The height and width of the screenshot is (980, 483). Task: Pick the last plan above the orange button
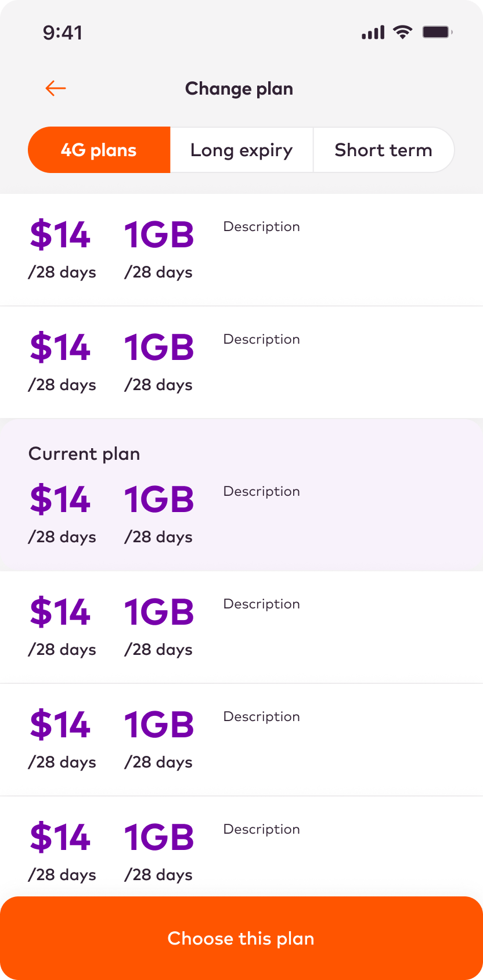pyautogui.click(x=241, y=848)
